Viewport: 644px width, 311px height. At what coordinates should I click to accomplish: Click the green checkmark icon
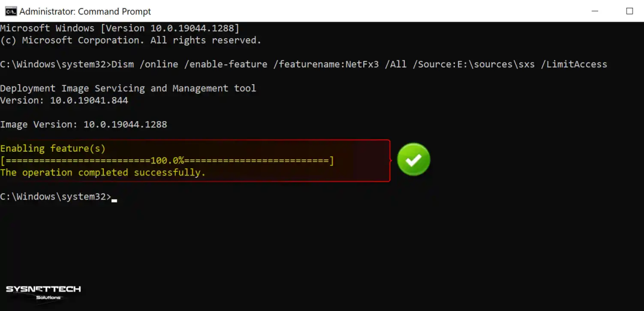click(413, 159)
